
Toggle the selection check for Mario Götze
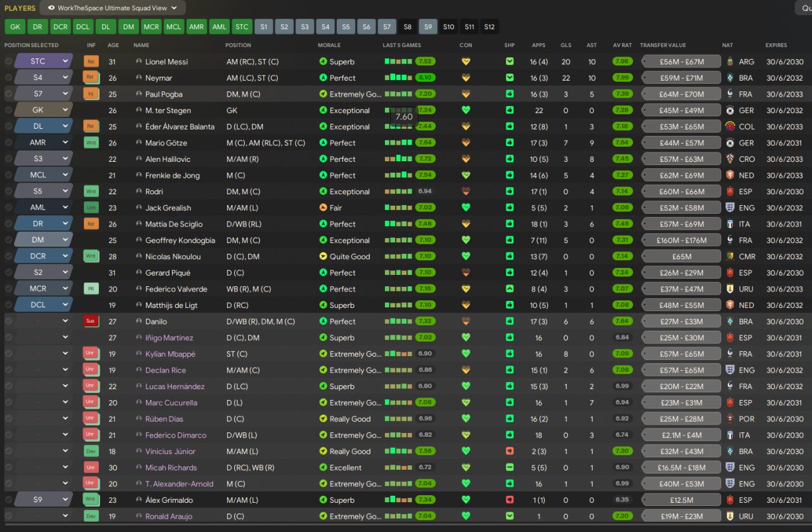tap(8, 143)
